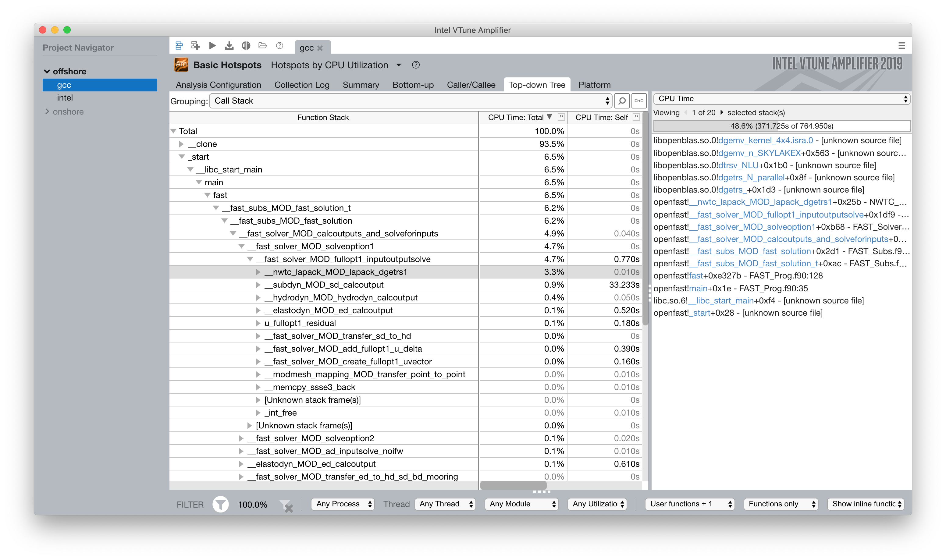Switch to the Analysis Configuration tab
This screenshot has height=560, width=946.
click(x=219, y=85)
